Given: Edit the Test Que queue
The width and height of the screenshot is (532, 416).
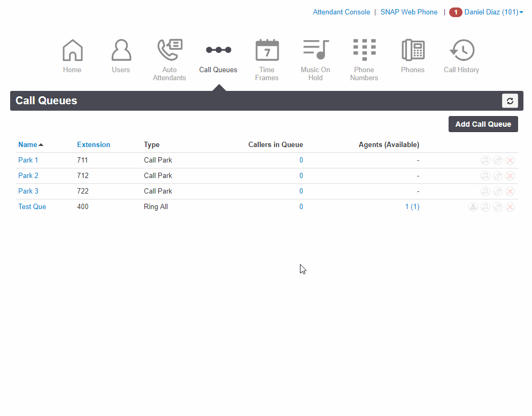Looking at the screenshot, I should coord(498,207).
